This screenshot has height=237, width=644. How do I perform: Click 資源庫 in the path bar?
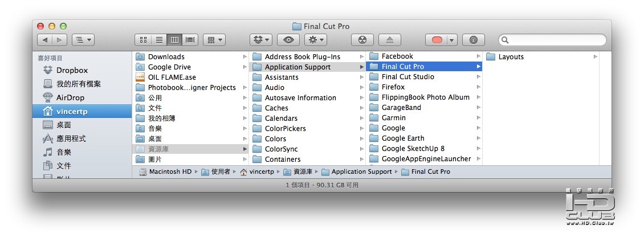[297, 171]
